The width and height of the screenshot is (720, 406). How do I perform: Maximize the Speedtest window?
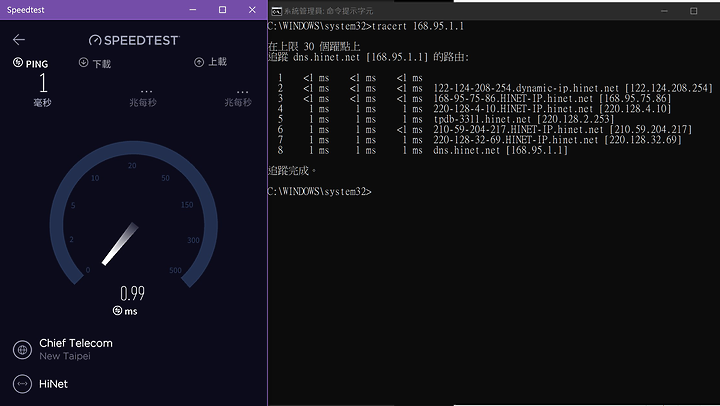[x=222, y=10]
